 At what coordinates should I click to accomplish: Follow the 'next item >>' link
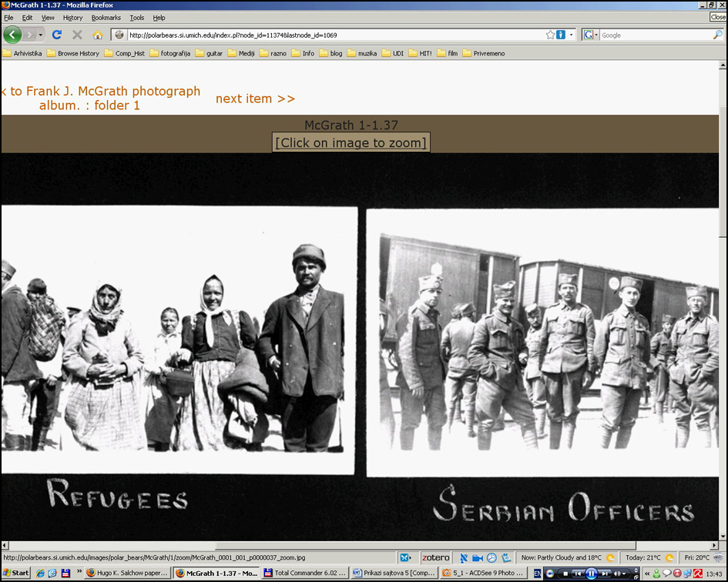255,99
